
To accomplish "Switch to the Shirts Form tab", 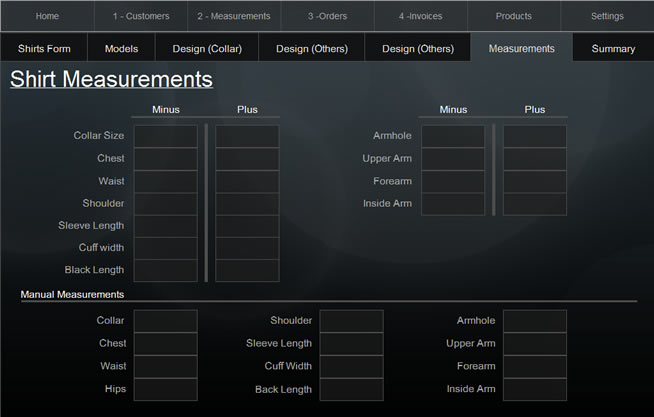I will tap(44, 49).
